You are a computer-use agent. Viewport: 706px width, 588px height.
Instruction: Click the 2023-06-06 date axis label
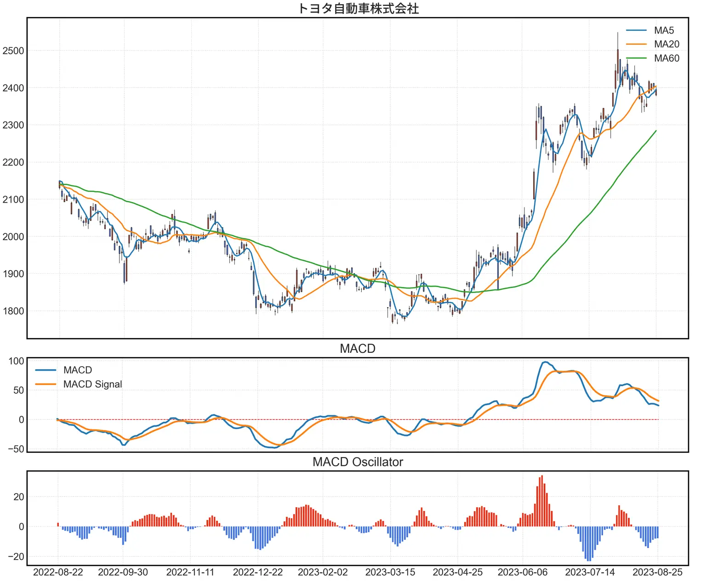point(523,572)
